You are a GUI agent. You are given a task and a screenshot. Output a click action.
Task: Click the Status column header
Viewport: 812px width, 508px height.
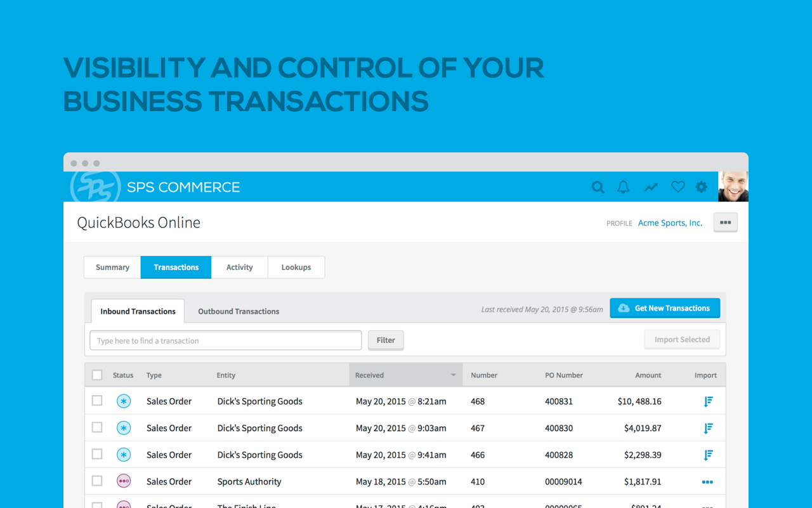click(123, 375)
